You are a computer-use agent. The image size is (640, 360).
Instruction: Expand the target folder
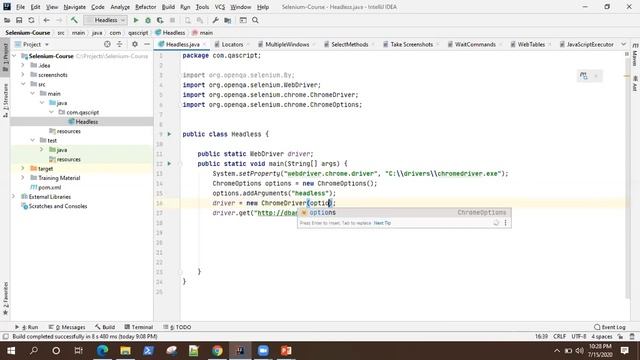click(23, 169)
